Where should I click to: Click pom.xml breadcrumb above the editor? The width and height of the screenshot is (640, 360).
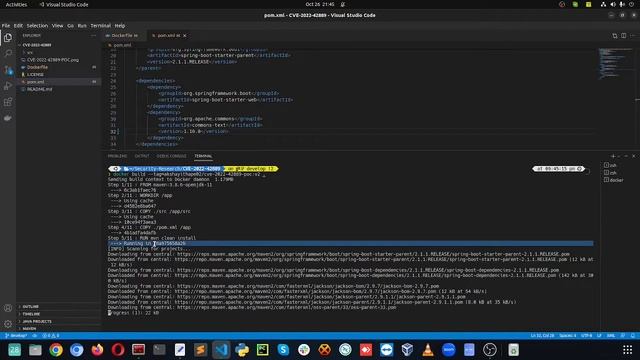tap(122, 45)
